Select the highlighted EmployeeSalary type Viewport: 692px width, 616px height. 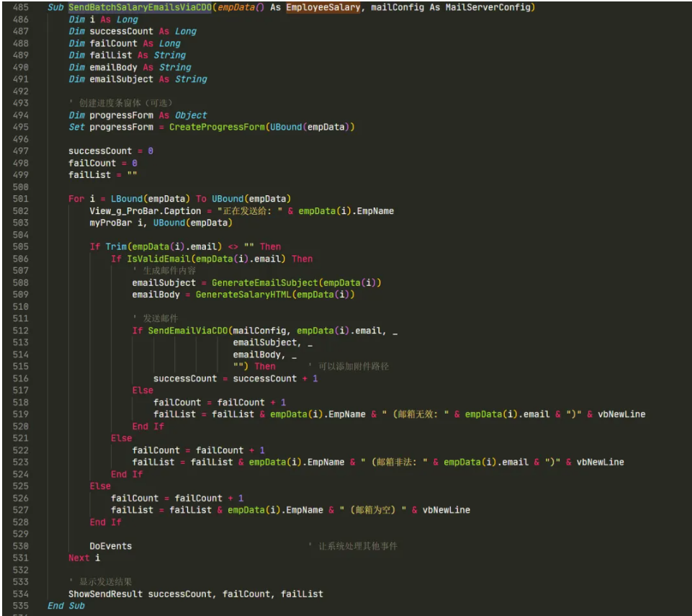tap(323, 7)
